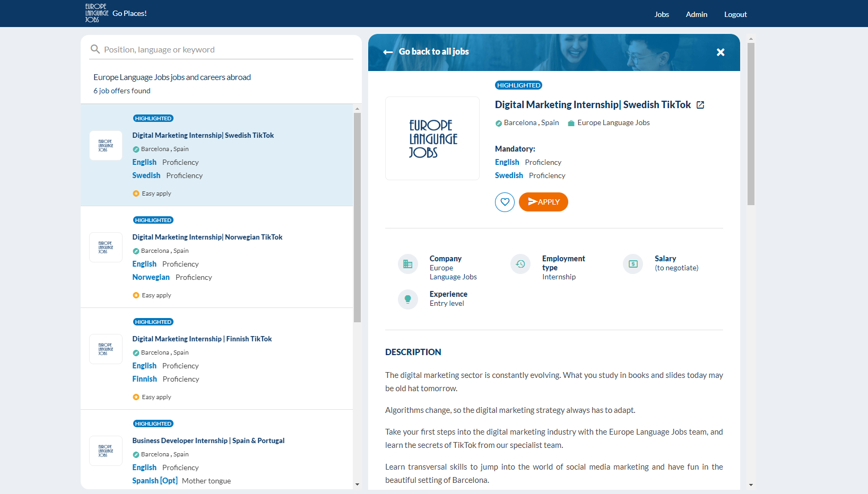This screenshot has height=494, width=868.
Task: Click the Internship employment type link
Action: (559, 277)
